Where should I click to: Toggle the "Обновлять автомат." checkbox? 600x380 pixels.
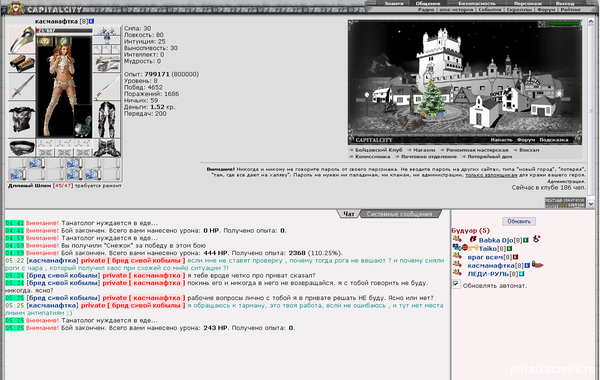pyautogui.click(x=456, y=284)
